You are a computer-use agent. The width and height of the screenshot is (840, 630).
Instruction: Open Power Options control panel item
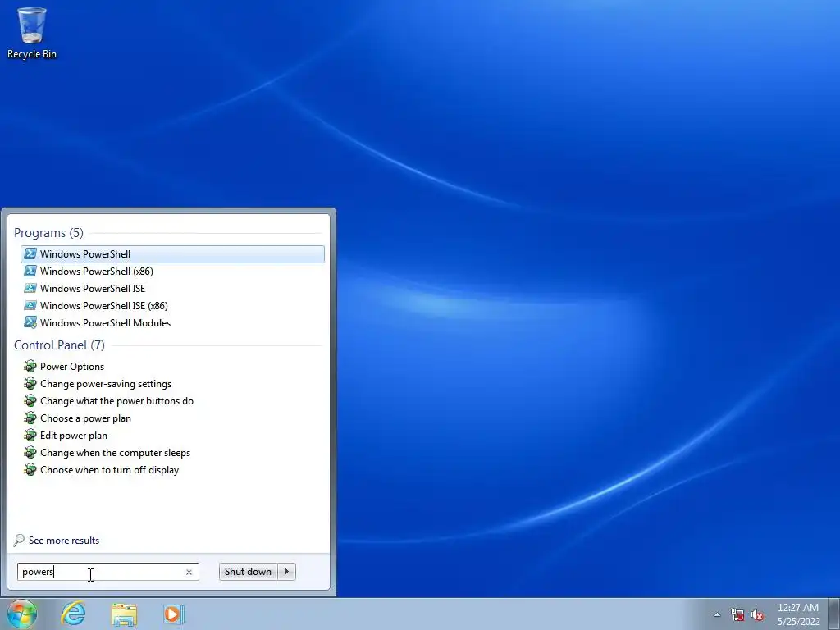tap(172, 367)
